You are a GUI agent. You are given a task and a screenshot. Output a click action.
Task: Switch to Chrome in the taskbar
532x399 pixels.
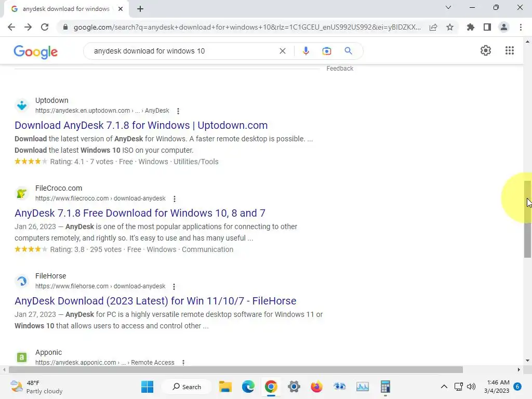(271, 387)
